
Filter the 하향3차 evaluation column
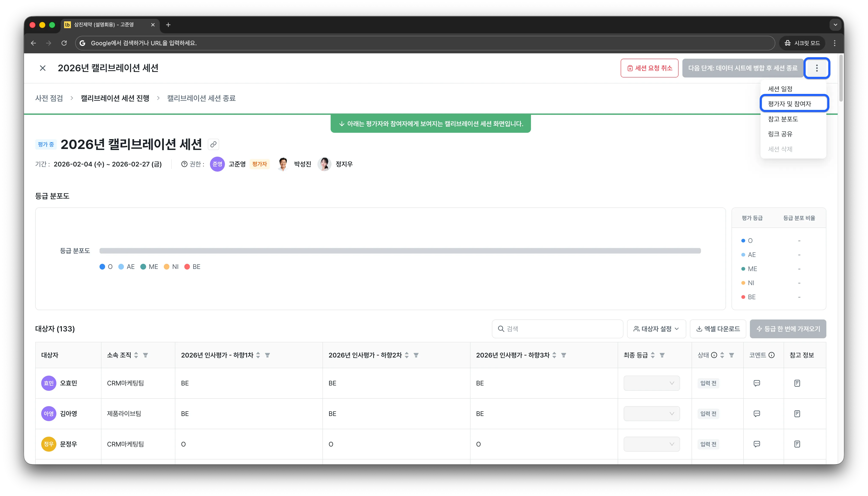pyautogui.click(x=564, y=355)
